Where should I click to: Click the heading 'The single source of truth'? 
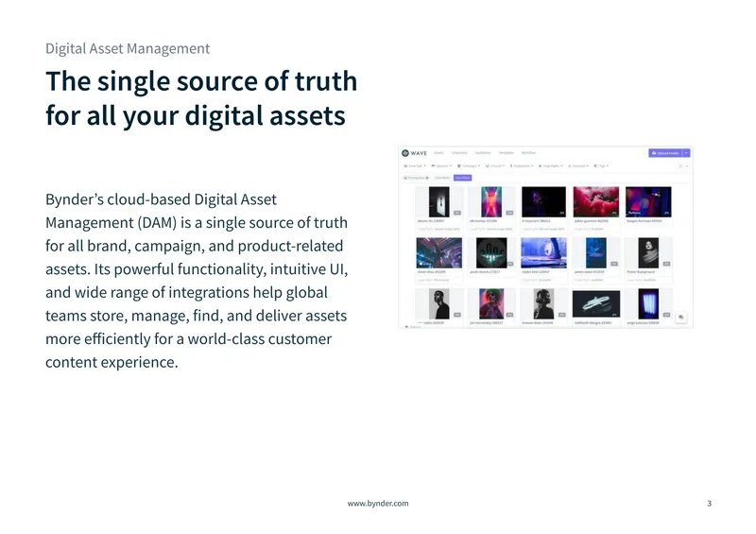coord(201,81)
